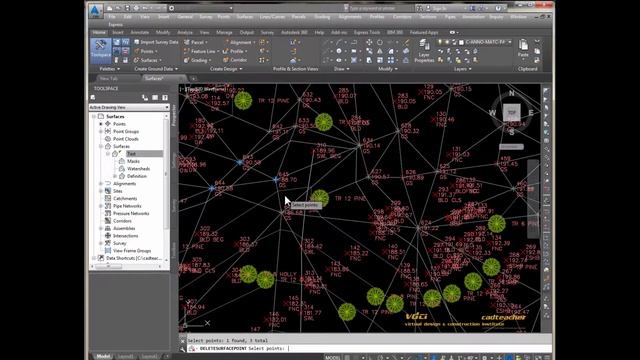Expand the Palettes panel
Viewport: 640px width, 360px height.
click(x=110, y=69)
